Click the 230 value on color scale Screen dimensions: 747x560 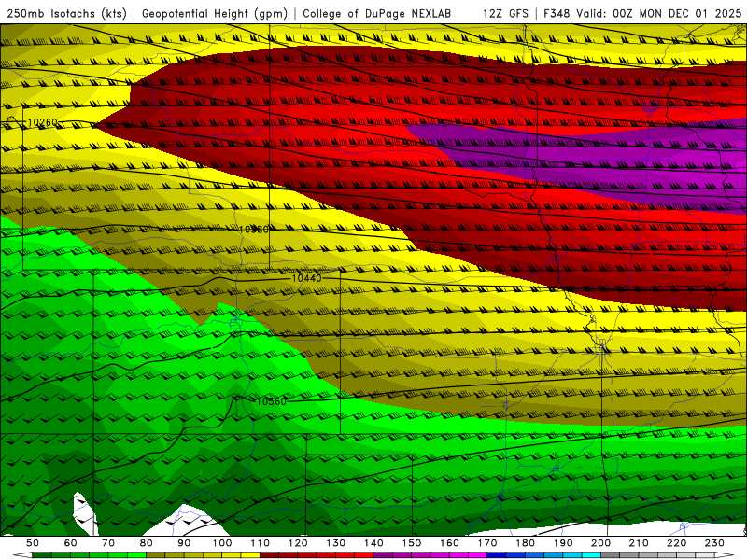715,543
